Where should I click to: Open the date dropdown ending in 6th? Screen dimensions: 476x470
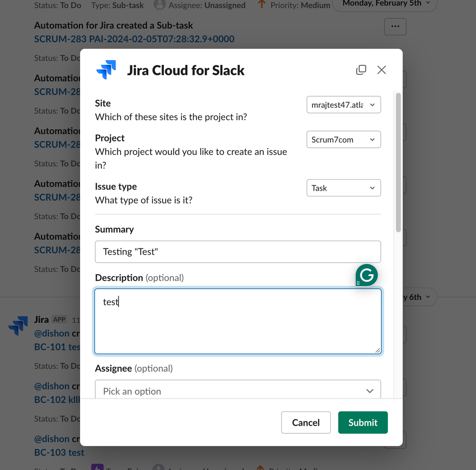pos(419,297)
